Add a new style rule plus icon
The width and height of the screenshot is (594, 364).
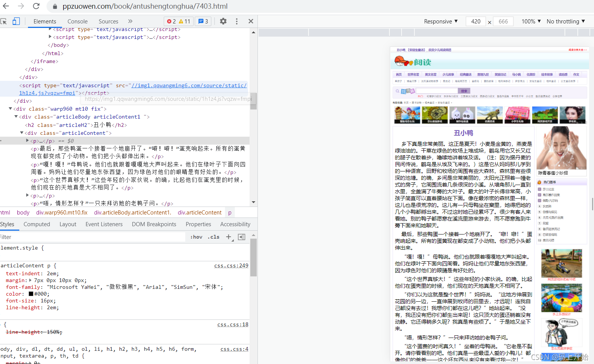[229, 237]
